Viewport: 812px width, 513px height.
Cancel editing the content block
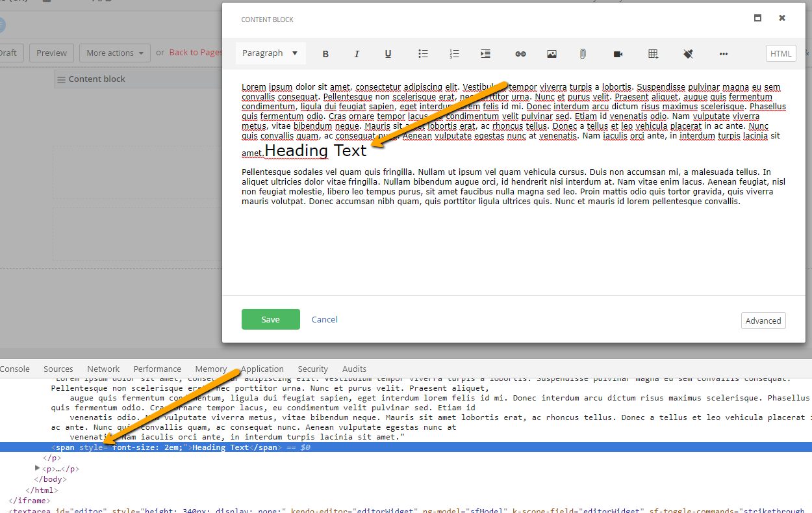coord(325,319)
